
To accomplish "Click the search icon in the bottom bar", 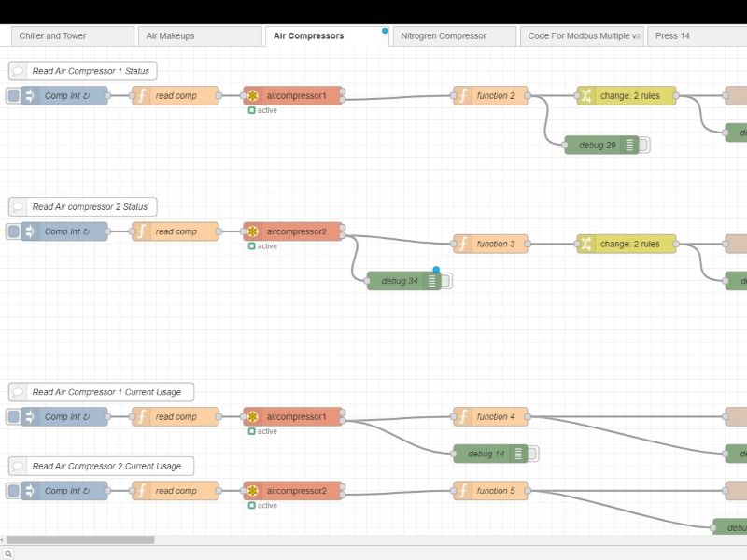I will (x=8, y=553).
